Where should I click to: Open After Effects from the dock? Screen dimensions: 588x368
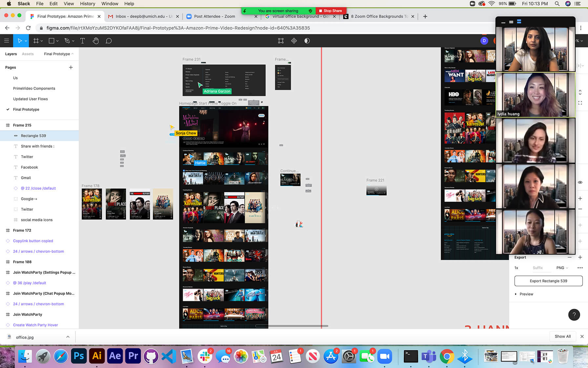click(x=115, y=356)
